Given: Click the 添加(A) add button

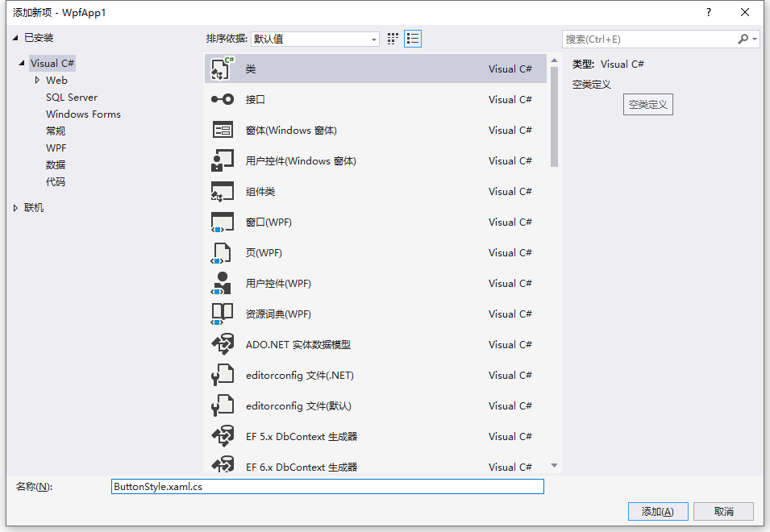Looking at the screenshot, I should tap(658, 511).
